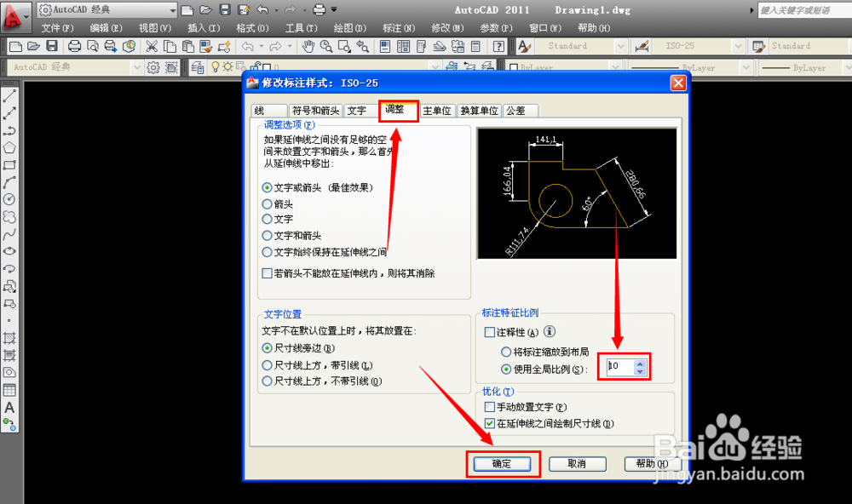
Task: Open the redo history dropdown arrow in standard toolbar
Action: click(290, 47)
